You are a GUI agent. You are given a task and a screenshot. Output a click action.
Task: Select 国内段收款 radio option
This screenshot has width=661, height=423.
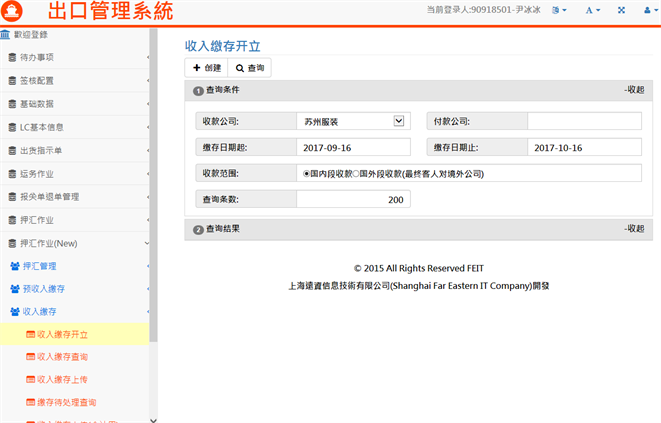(306, 173)
